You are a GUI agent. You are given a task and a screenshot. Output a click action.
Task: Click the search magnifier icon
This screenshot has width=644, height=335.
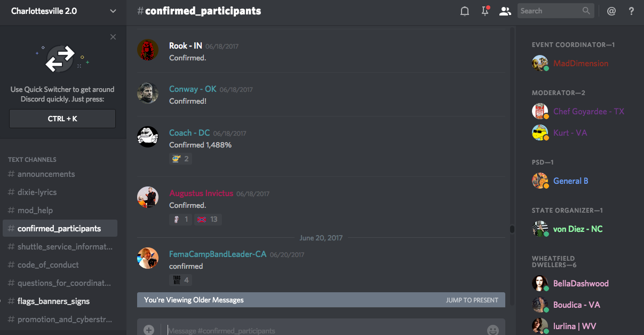[x=586, y=11]
